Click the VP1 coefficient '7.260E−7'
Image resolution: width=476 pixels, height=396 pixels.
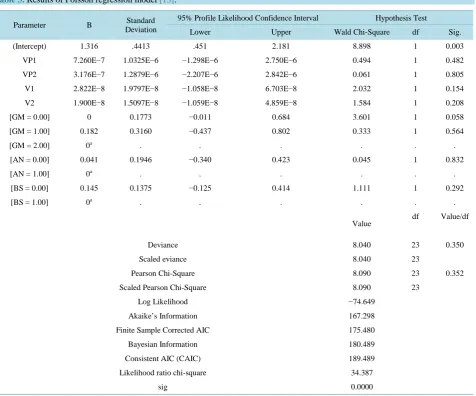89,60
